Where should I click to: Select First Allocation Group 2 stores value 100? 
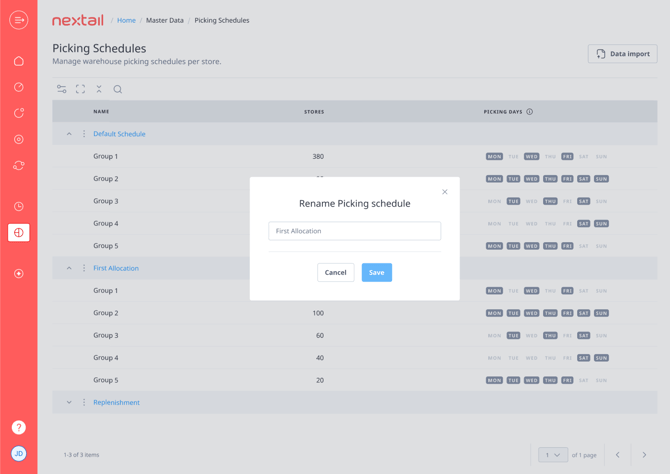(318, 313)
